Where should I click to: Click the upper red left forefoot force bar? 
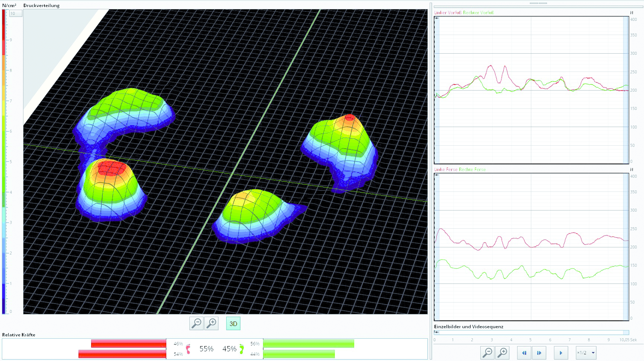pos(129,343)
